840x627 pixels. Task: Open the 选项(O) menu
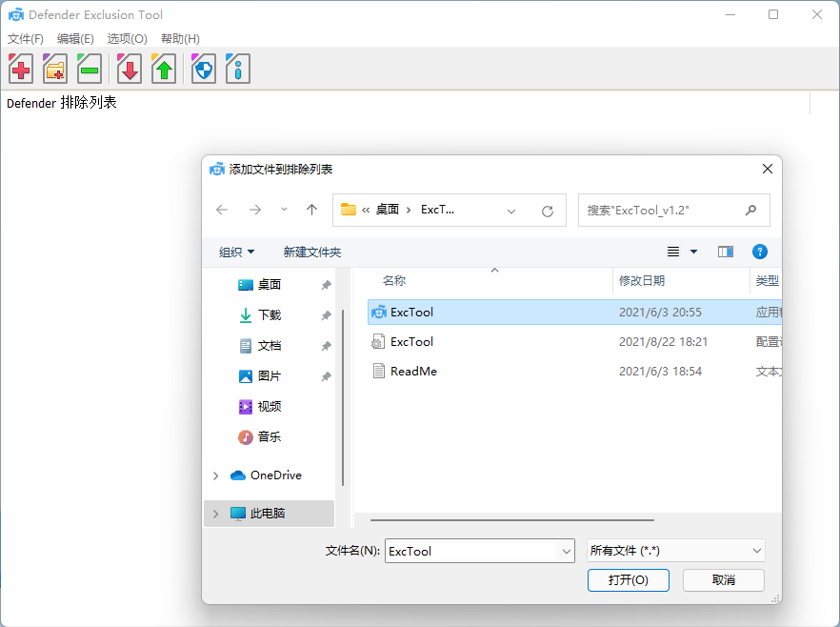[x=127, y=38]
